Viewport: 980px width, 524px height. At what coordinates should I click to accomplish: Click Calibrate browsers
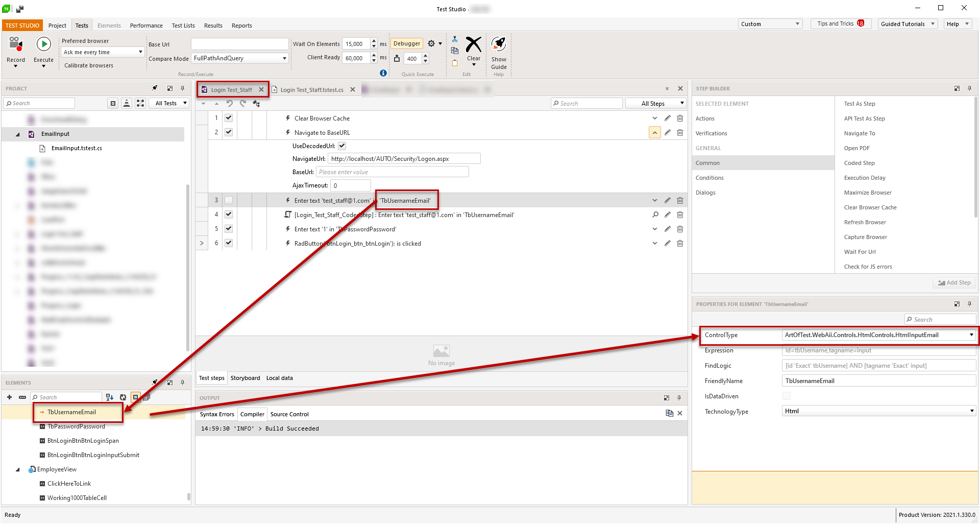(89, 65)
